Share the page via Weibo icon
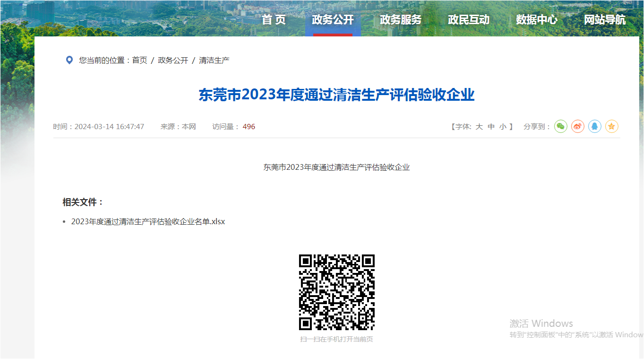The height and width of the screenshot is (359, 644). pos(578,126)
